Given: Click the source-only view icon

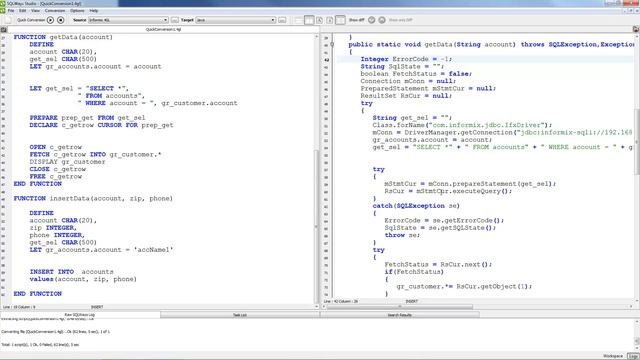Looking at the screenshot, I should pyautogui.click(x=320, y=20).
